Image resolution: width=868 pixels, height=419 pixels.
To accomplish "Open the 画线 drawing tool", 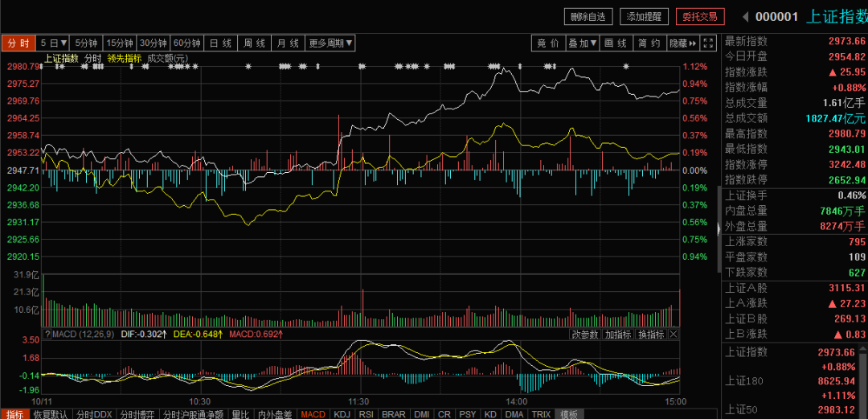I will point(615,43).
